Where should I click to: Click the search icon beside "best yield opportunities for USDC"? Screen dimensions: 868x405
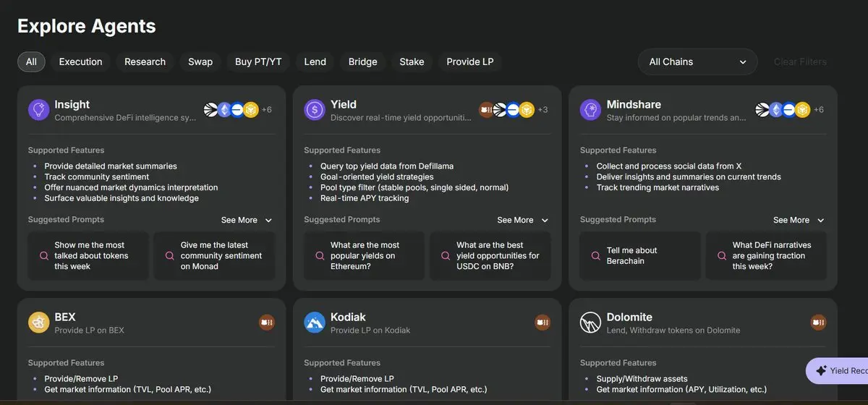pos(446,256)
